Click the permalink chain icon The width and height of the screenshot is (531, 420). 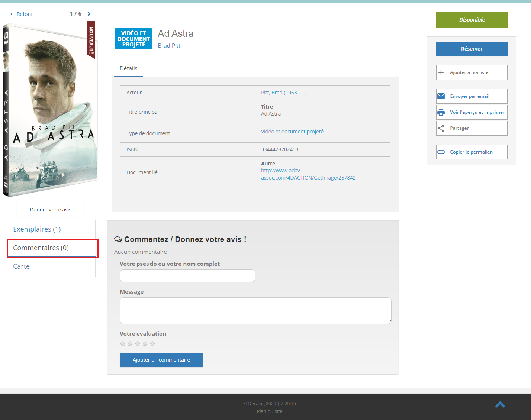(441, 152)
